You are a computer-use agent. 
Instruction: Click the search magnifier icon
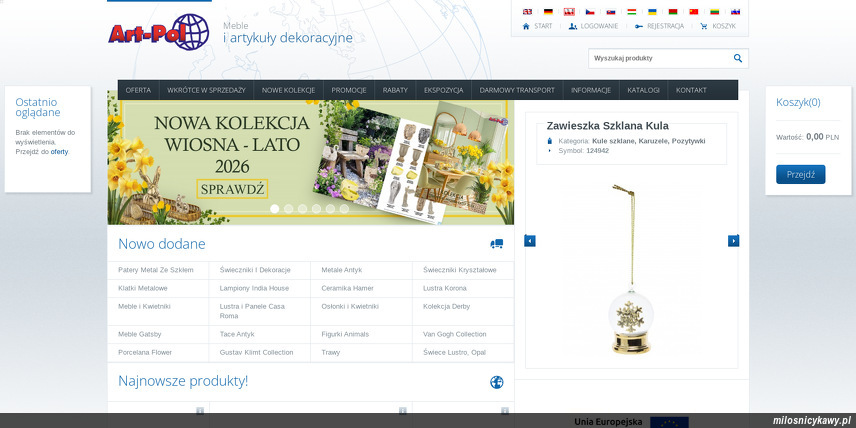click(x=738, y=58)
